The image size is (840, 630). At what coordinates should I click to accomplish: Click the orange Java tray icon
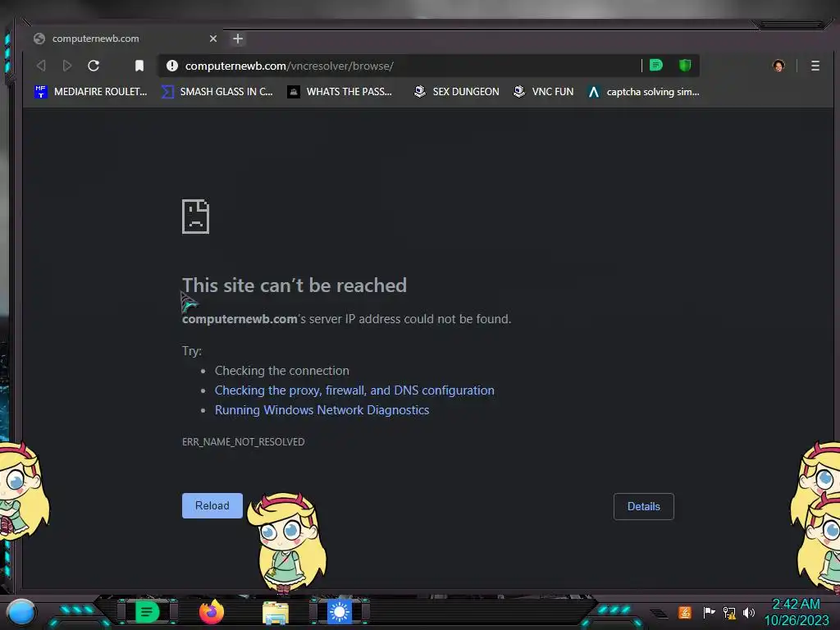tap(685, 612)
